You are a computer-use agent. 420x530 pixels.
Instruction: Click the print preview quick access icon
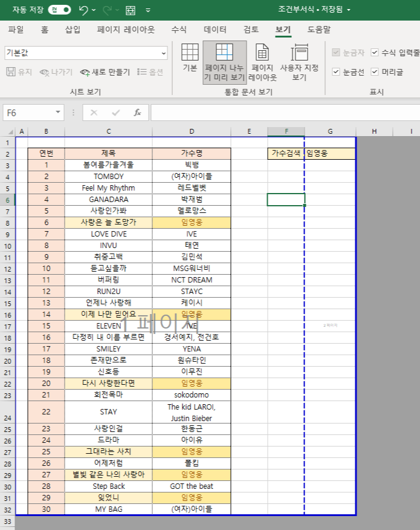[131, 10]
